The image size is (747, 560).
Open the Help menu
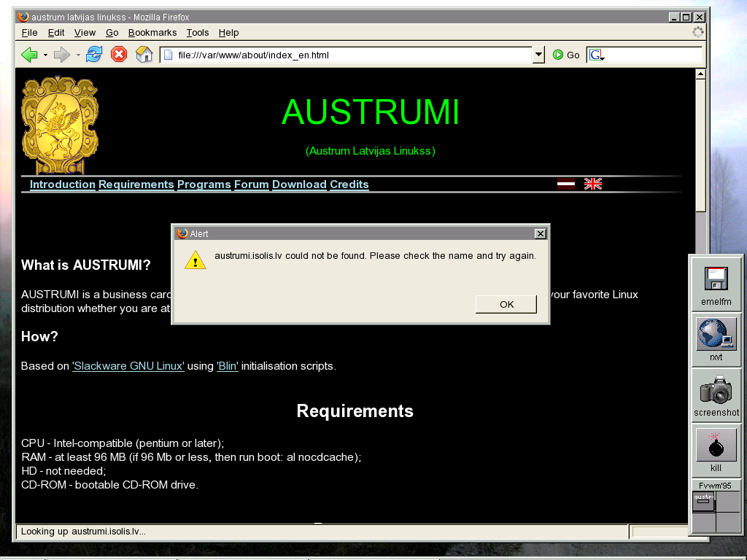[x=228, y=32]
